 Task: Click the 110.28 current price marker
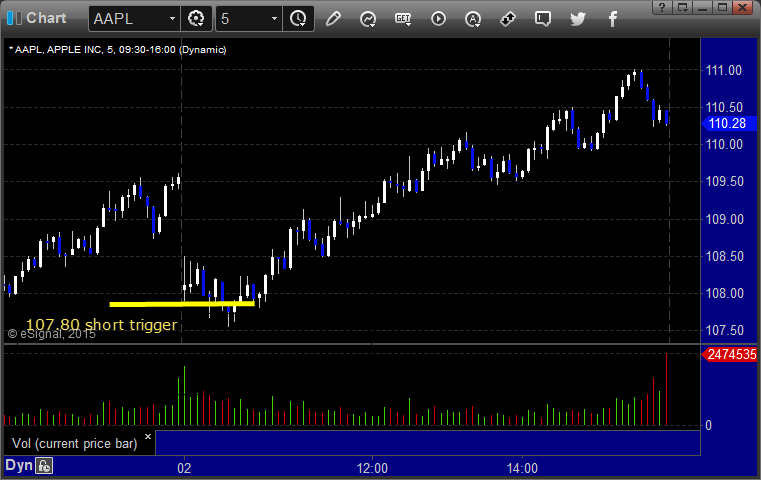point(729,123)
